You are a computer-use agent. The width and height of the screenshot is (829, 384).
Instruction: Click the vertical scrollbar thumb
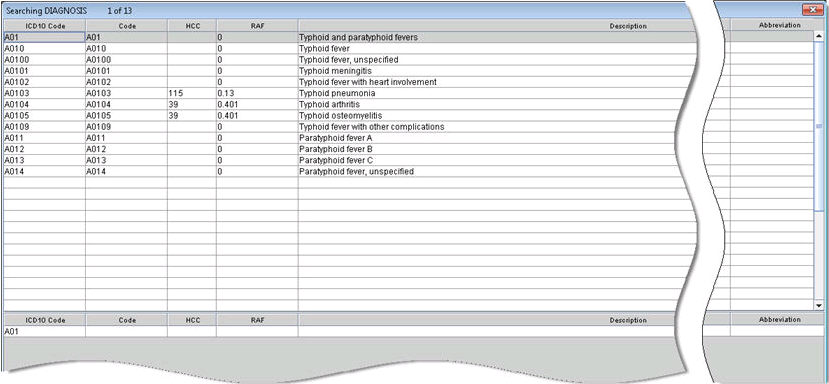(819, 127)
